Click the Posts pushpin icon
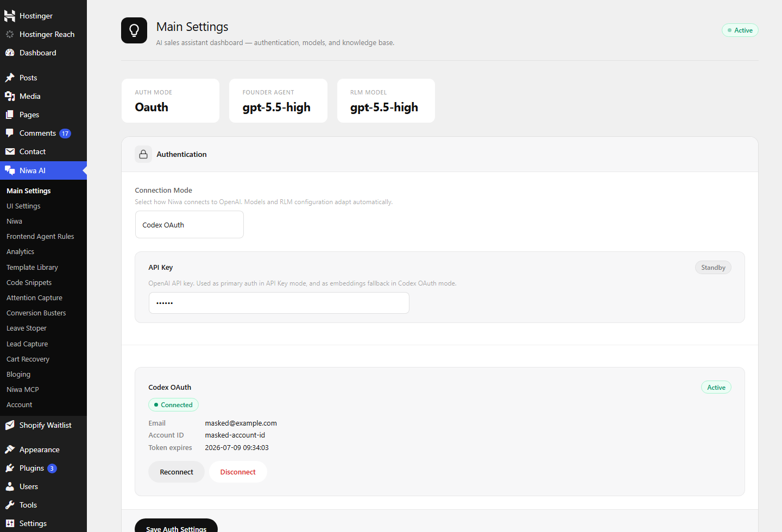This screenshot has width=782, height=532. (x=10, y=78)
